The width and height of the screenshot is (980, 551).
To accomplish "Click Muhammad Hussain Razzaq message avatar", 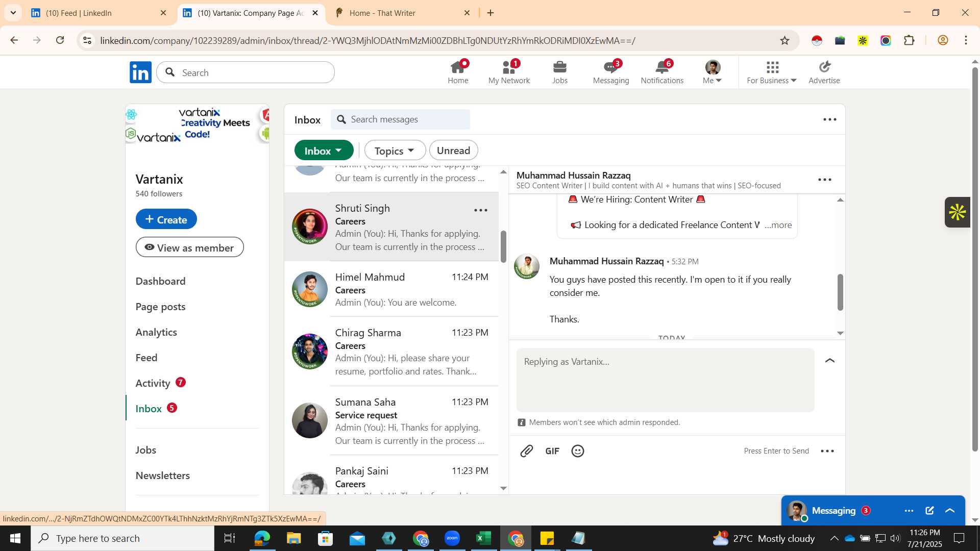I will coord(527,266).
